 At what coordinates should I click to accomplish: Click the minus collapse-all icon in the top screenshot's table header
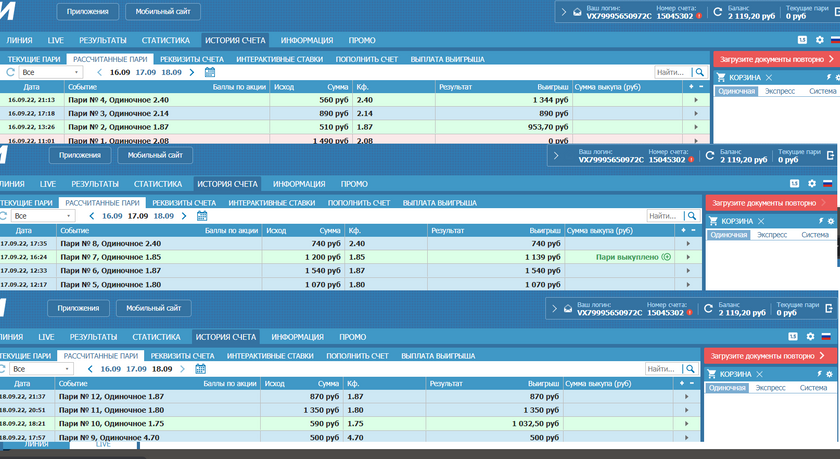coord(701,86)
